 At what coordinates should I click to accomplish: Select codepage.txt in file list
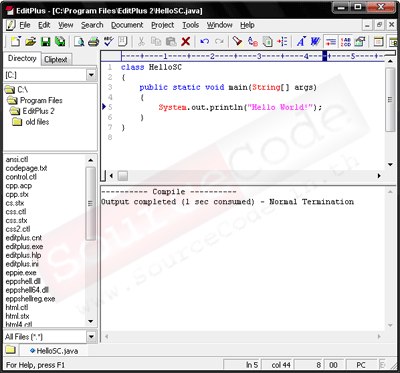point(26,168)
